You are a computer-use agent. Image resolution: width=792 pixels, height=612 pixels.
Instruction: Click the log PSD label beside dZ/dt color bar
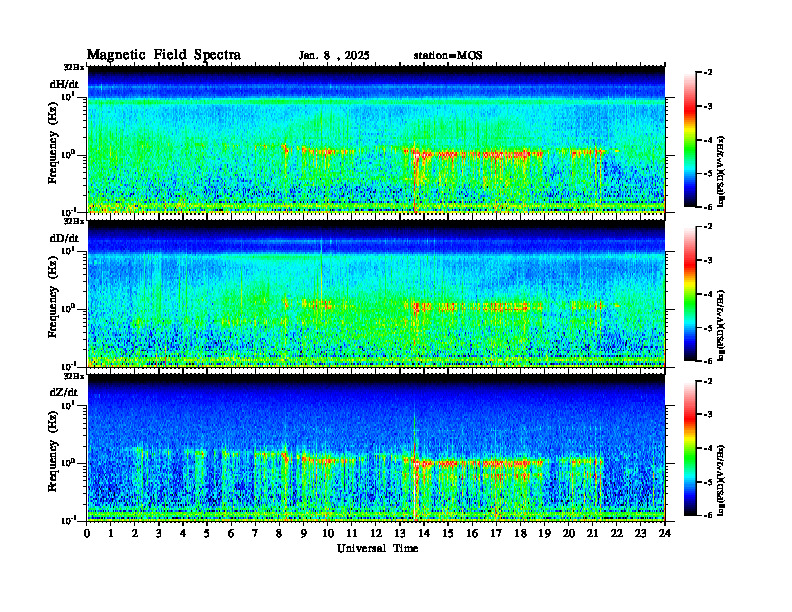[x=721, y=480]
